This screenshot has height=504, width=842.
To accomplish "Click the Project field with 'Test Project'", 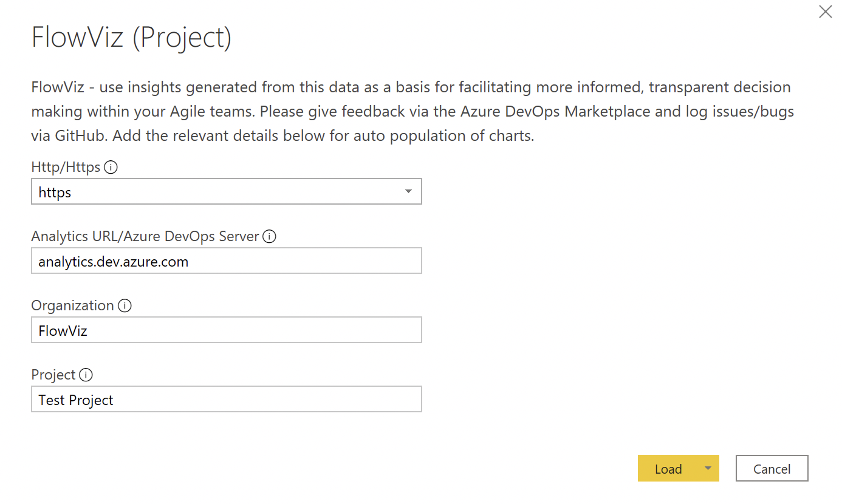I will click(226, 400).
